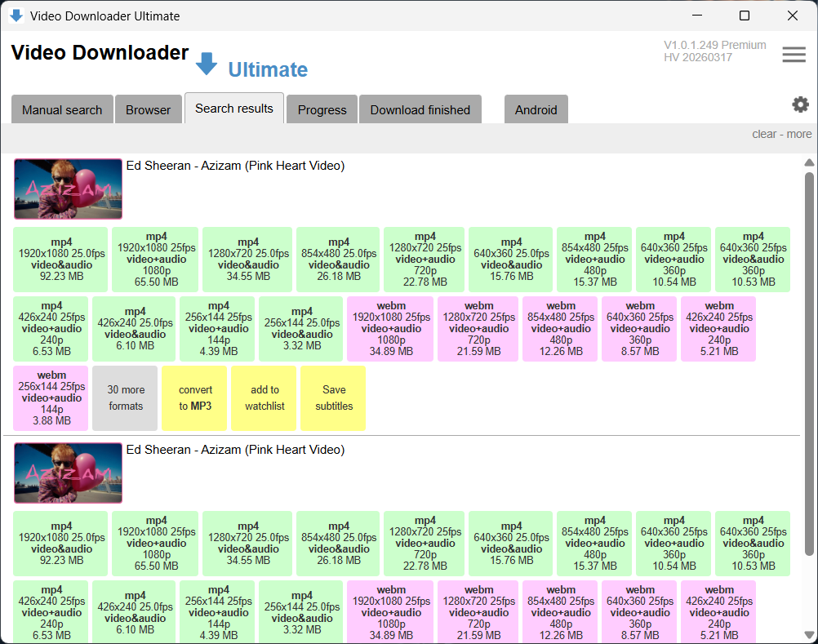Select first result's mp4 720p 22.78 MB

coord(425,260)
